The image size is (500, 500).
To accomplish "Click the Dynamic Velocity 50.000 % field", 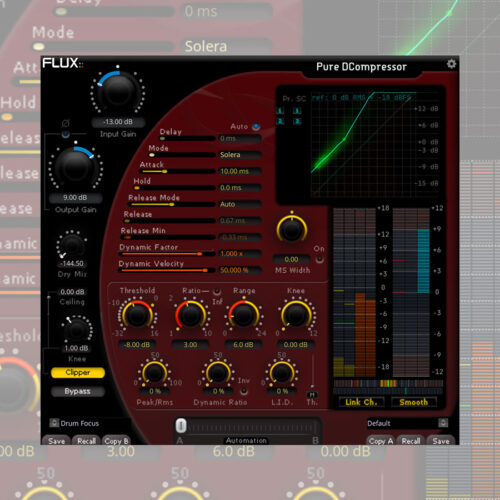I will pyautogui.click(x=239, y=270).
